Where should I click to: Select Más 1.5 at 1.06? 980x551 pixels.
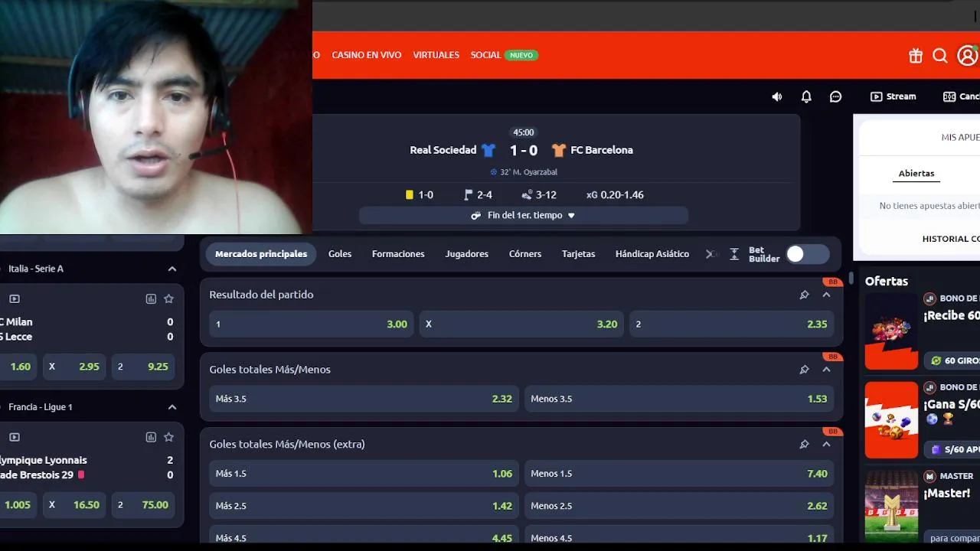(364, 474)
